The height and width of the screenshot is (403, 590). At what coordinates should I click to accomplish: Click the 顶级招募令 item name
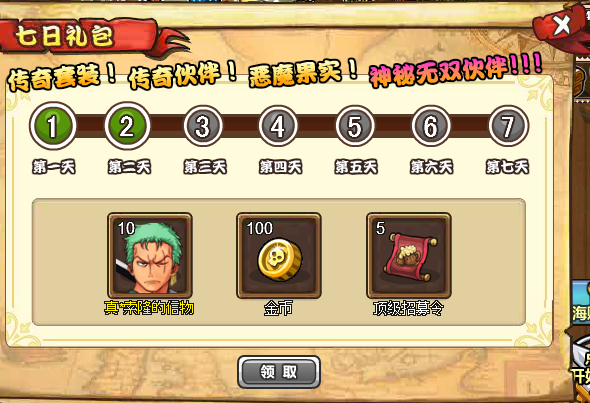tap(408, 309)
